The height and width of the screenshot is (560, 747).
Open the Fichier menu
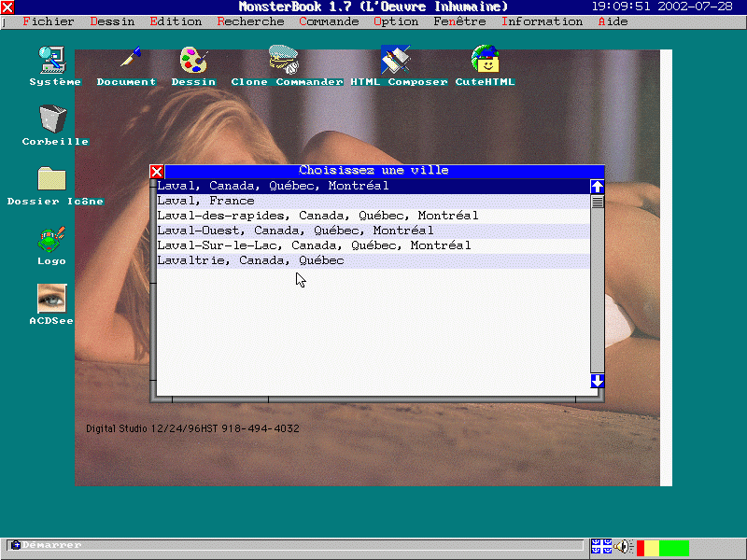[x=48, y=21]
